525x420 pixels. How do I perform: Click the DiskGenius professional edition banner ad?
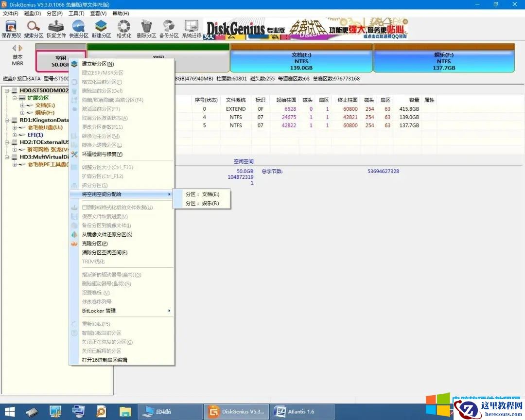(306, 29)
